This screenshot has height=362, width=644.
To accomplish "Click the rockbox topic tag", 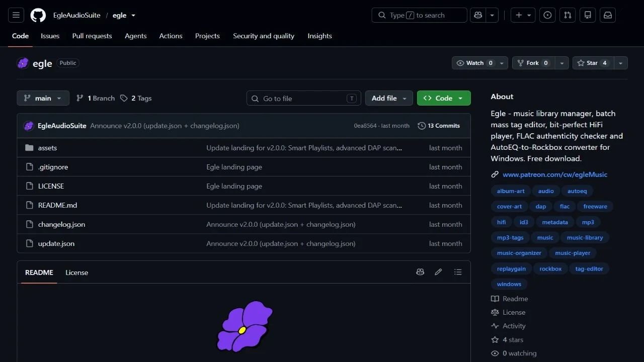I will click(x=550, y=268).
